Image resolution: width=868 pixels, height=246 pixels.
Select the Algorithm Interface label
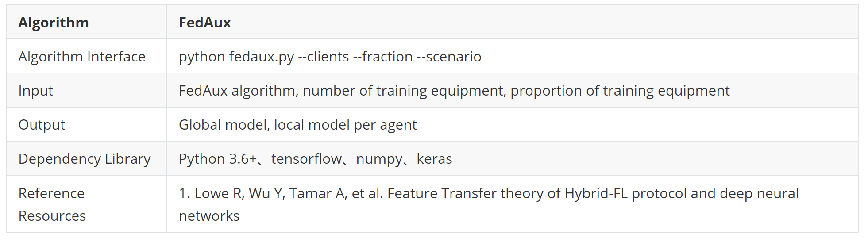click(x=82, y=57)
